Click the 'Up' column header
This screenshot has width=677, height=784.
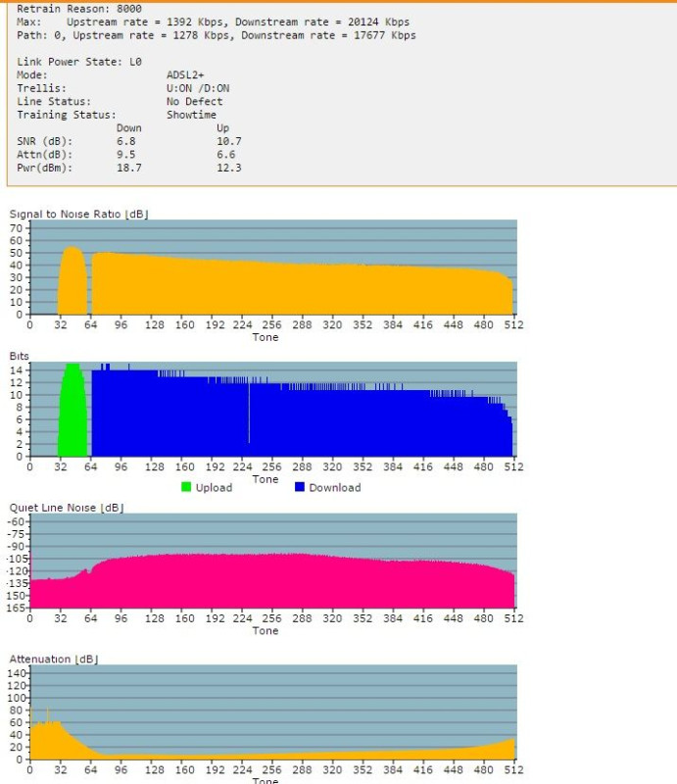[222, 128]
